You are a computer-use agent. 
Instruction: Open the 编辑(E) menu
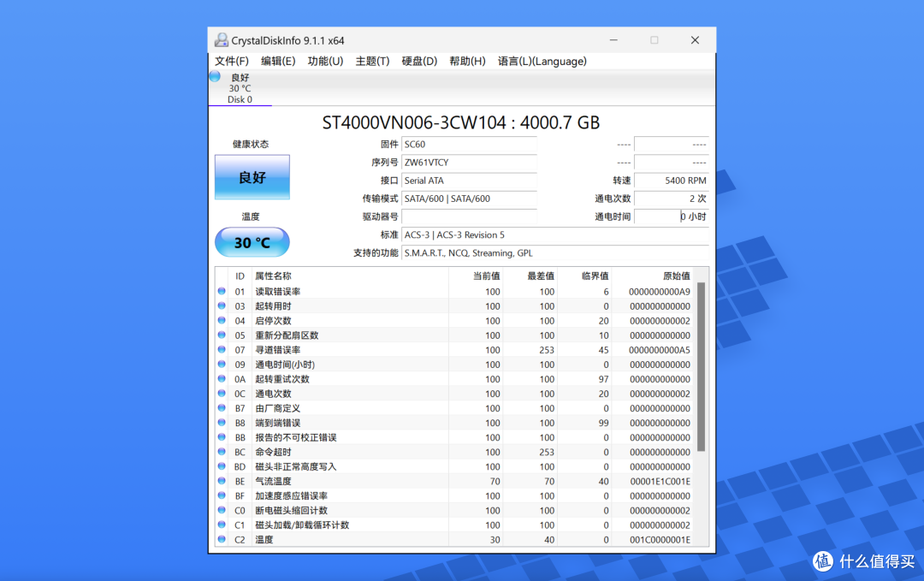point(278,62)
